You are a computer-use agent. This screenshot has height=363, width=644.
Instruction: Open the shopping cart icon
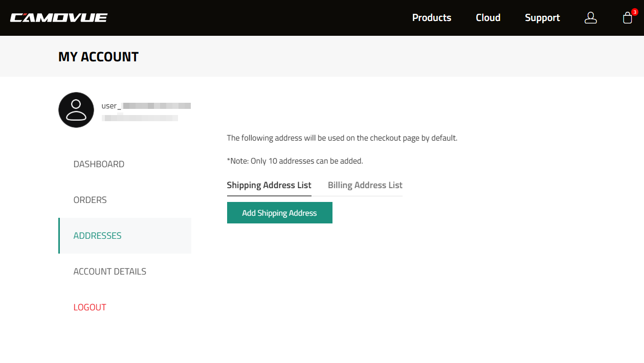628,17
